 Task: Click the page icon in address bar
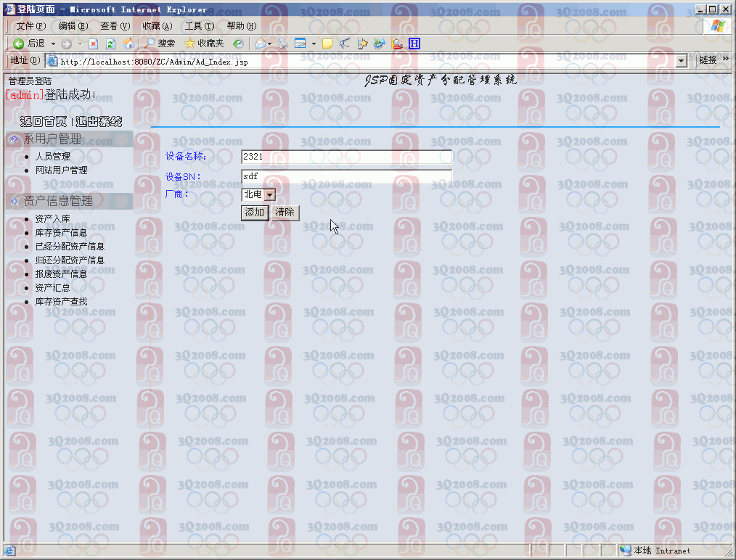click(52, 61)
